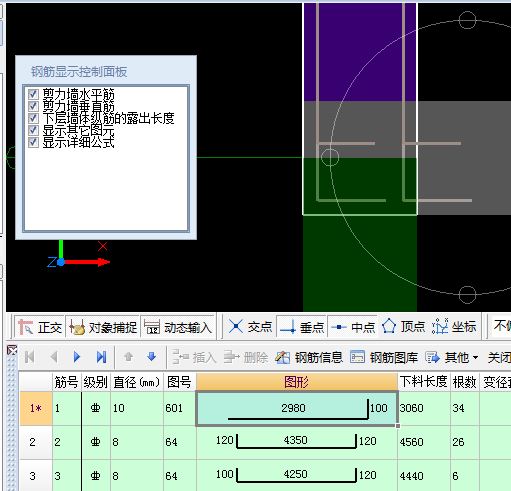Click cutting length 3060 cell
Viewport: 511px width, 491px height.
(x=424, y=409)
